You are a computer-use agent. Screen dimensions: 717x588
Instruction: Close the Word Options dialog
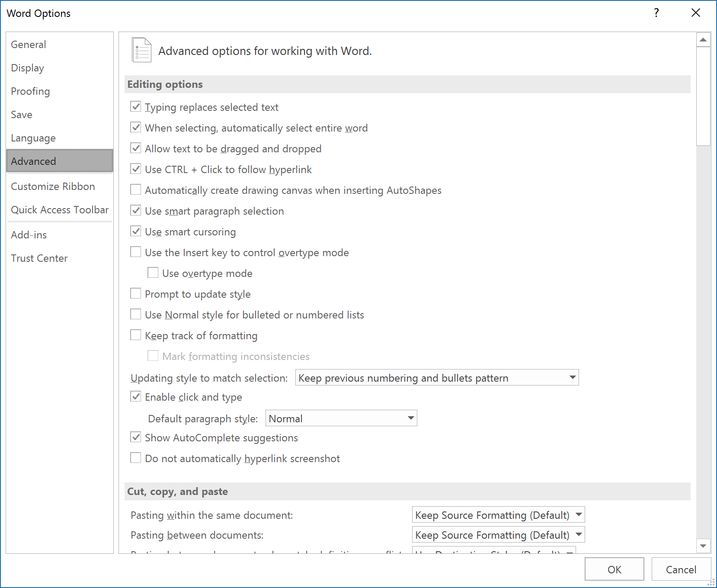(696, 13)
